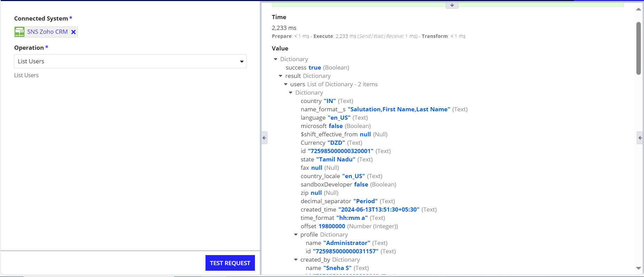The image size is (644, 277).
Task: Click the scrollbar up arrow
Action: [x=638, y=9]
